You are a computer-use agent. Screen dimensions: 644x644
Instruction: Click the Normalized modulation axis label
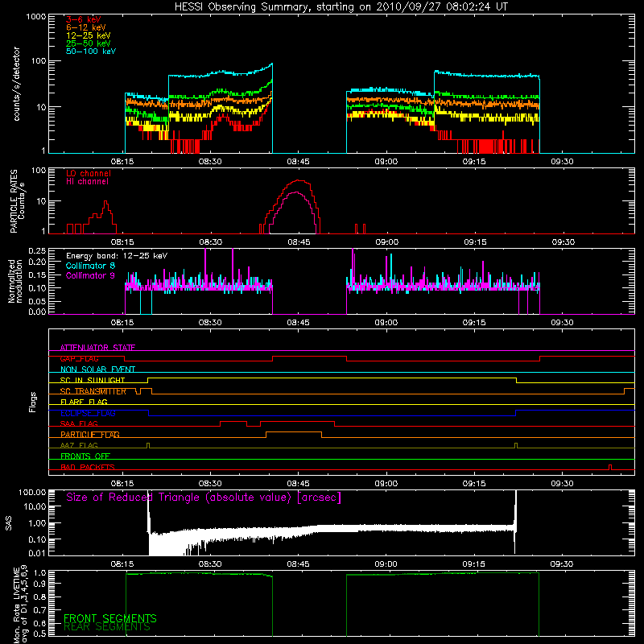click(15, 281)
